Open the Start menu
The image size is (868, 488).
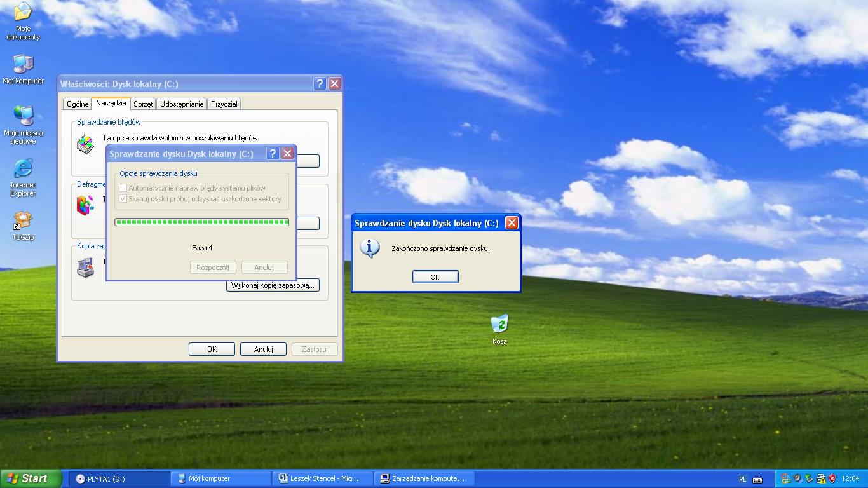[31, 478]
